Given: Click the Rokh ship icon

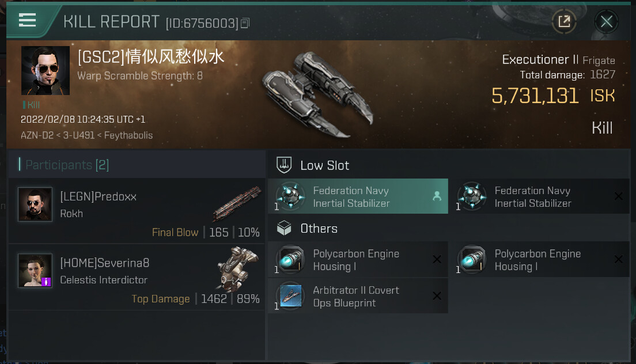Looking at the screenshot, I should coord(237,203).
